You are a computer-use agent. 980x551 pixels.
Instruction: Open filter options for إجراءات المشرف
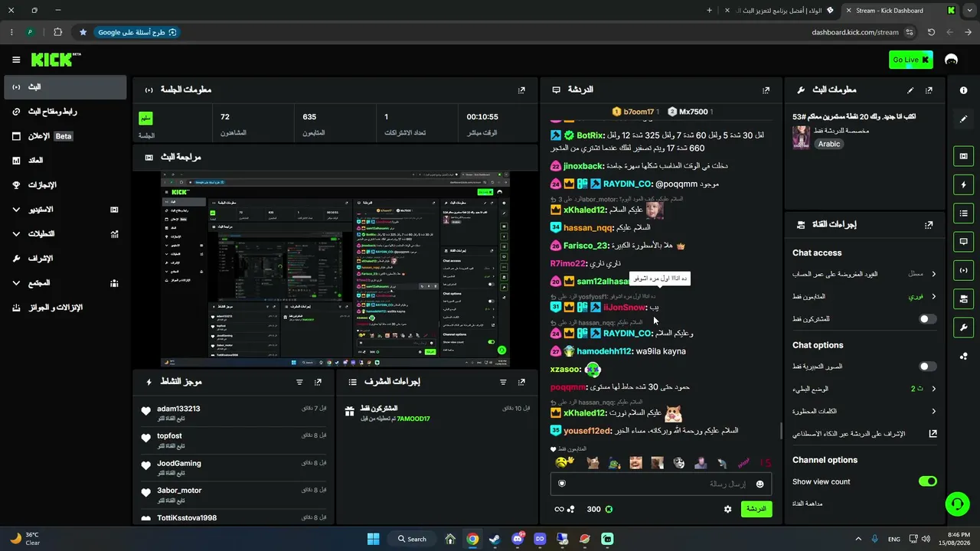(503, 382)
